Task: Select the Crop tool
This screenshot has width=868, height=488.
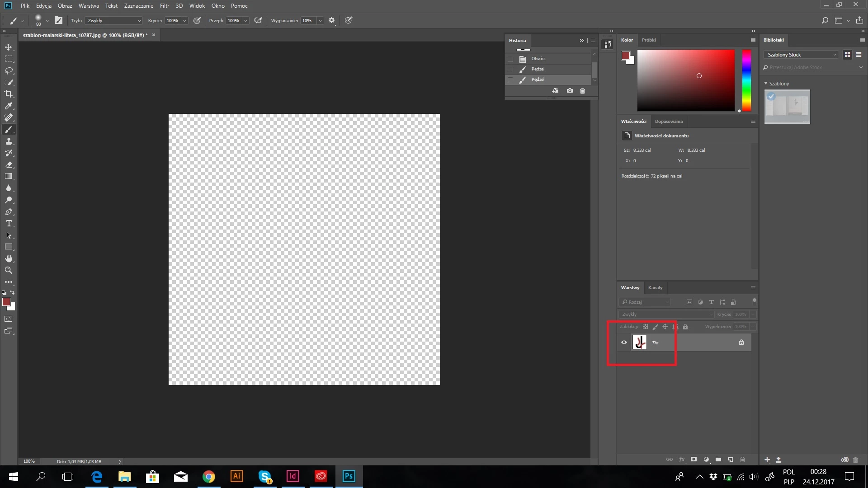Action: click(x=9, y=94)
